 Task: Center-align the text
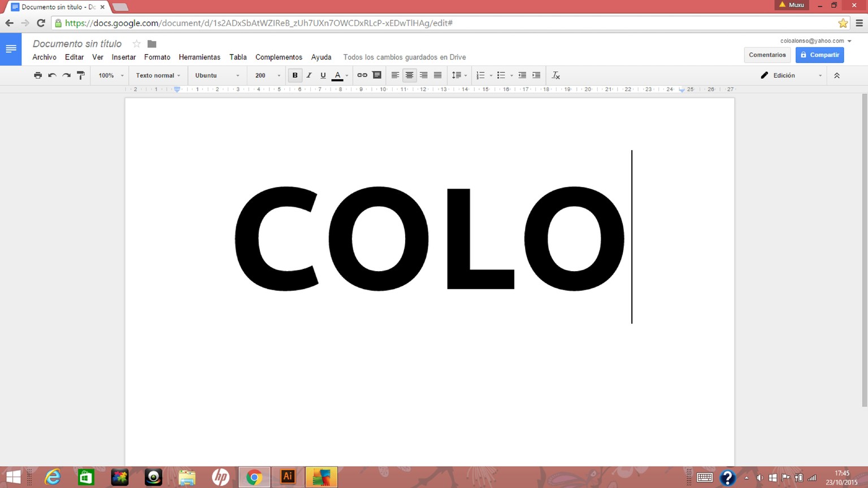[409, 75]
